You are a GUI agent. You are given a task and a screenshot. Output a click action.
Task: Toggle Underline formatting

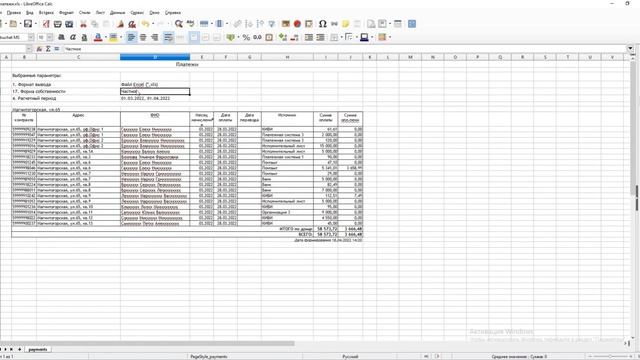pyautogui.click(x=84, y=37)
